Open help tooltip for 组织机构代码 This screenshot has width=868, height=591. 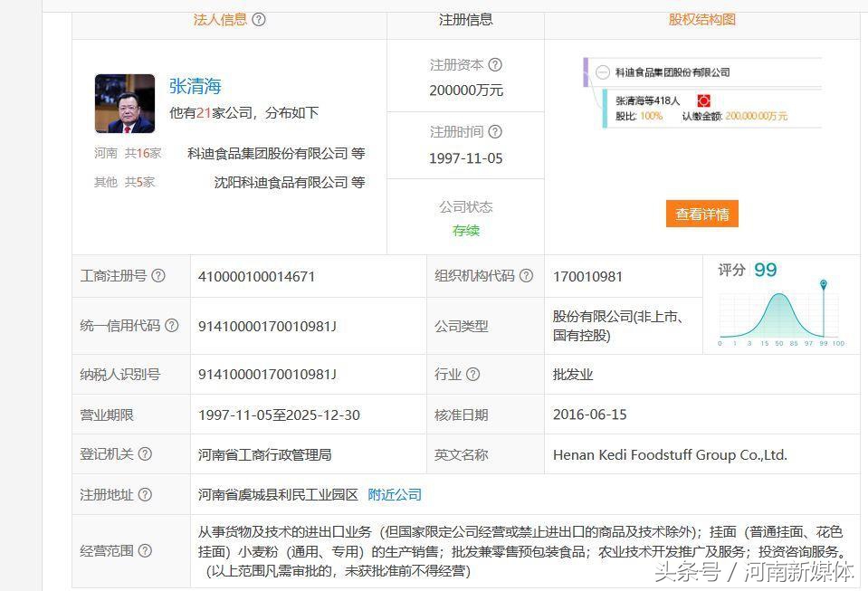[x=526, y=277]
